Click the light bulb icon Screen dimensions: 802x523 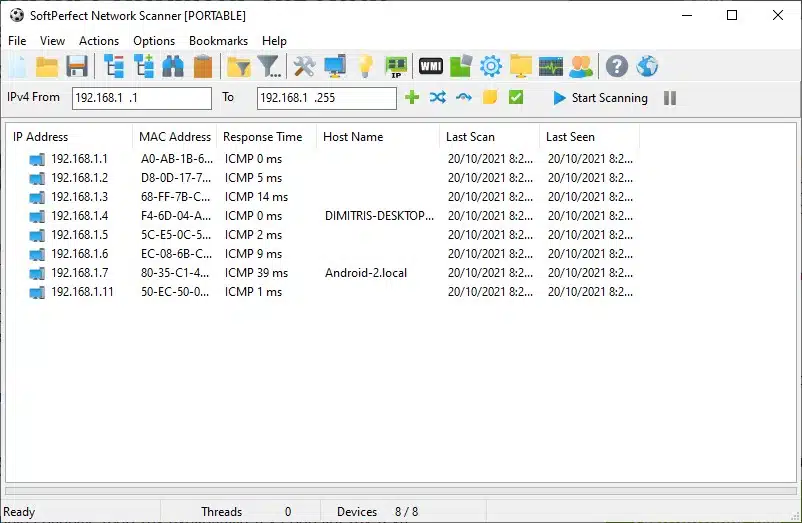365,67
